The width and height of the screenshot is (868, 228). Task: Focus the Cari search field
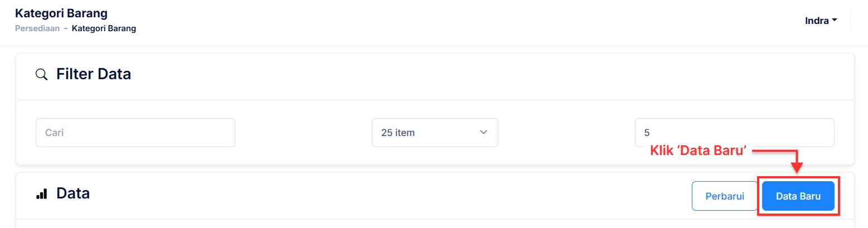[x=135, y=133]
